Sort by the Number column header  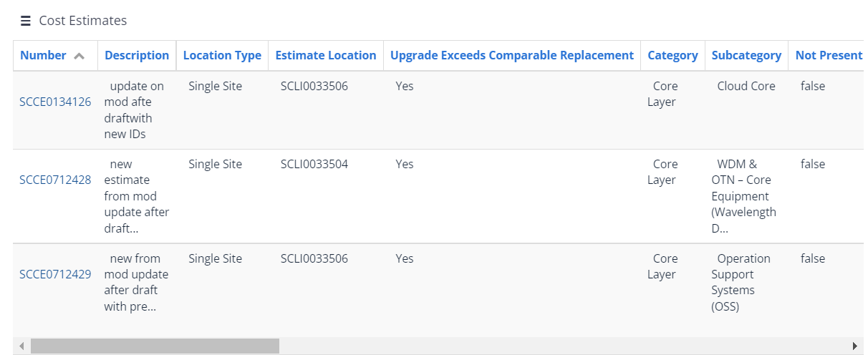[x=43, y=55]
